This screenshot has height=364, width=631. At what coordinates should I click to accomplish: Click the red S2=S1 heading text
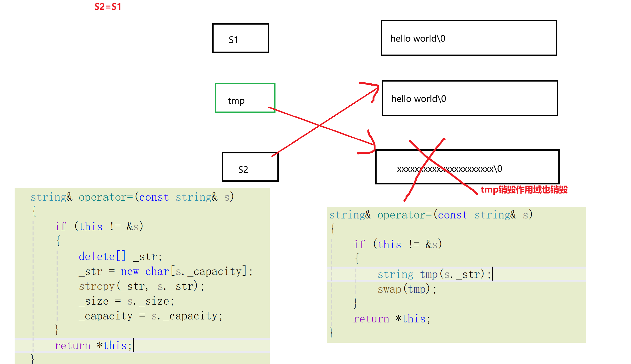click(x=108, y=6)
